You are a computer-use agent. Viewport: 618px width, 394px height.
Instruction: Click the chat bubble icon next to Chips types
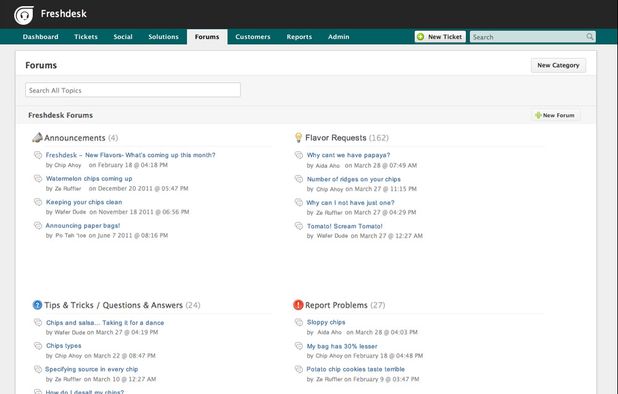pyautogui.click(x=38, y=346)
